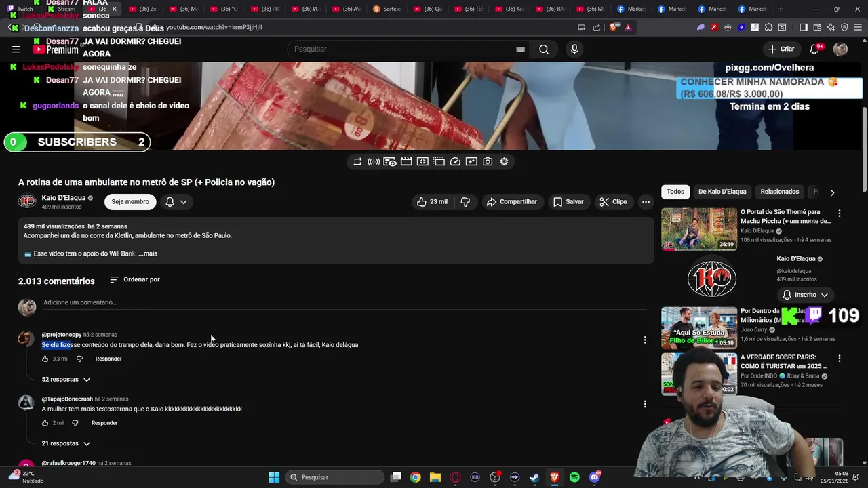Like the video with 23 mil likes
The image size is (868, 488).
click(x=431, y=201)
